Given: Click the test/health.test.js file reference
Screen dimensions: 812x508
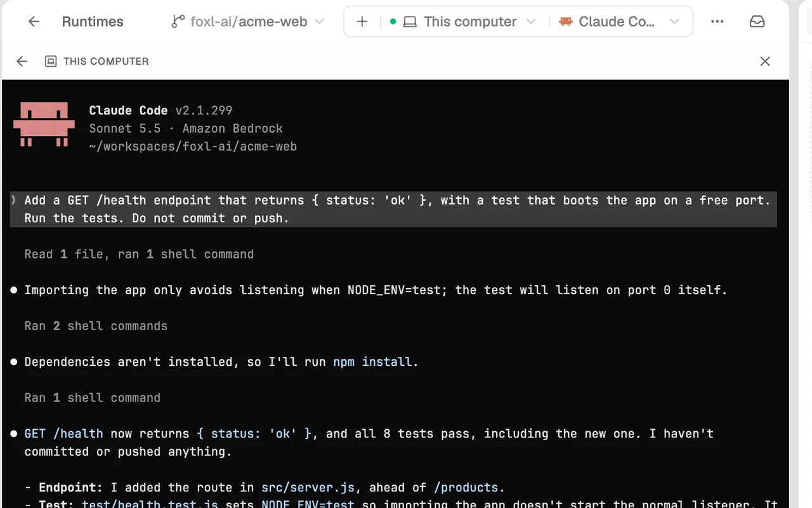Looking at the screenshot, I should pos(150,505).
